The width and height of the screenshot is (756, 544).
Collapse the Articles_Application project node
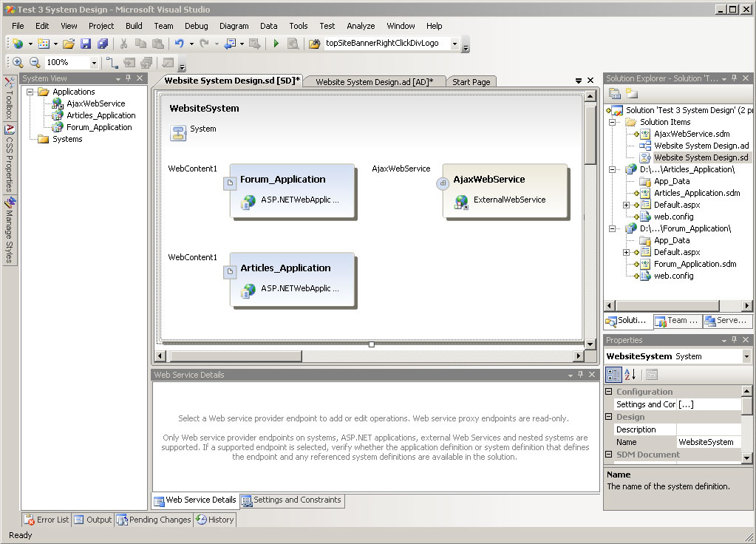point(613,169)
